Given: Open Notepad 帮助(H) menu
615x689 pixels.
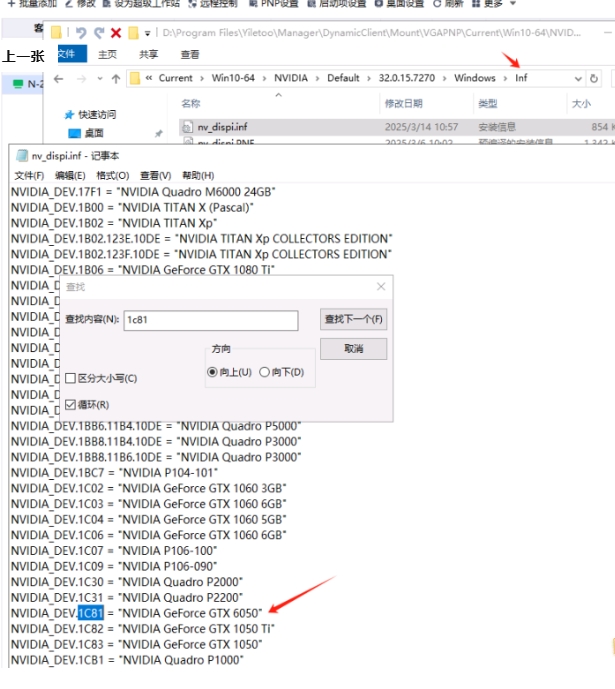Looking at the screenshot, I should pos(198,176).
